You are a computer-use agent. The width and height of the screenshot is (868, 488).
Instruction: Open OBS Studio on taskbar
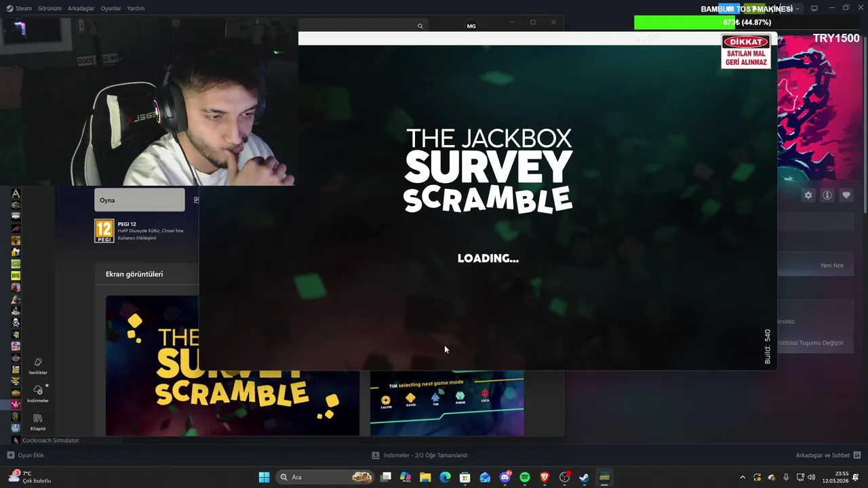pos(564,477)
